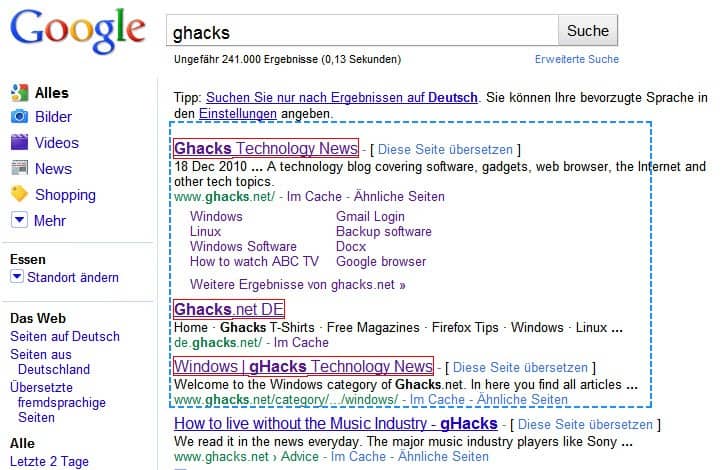
Task: Click the Google logo
Action: (x=78, y=31)
